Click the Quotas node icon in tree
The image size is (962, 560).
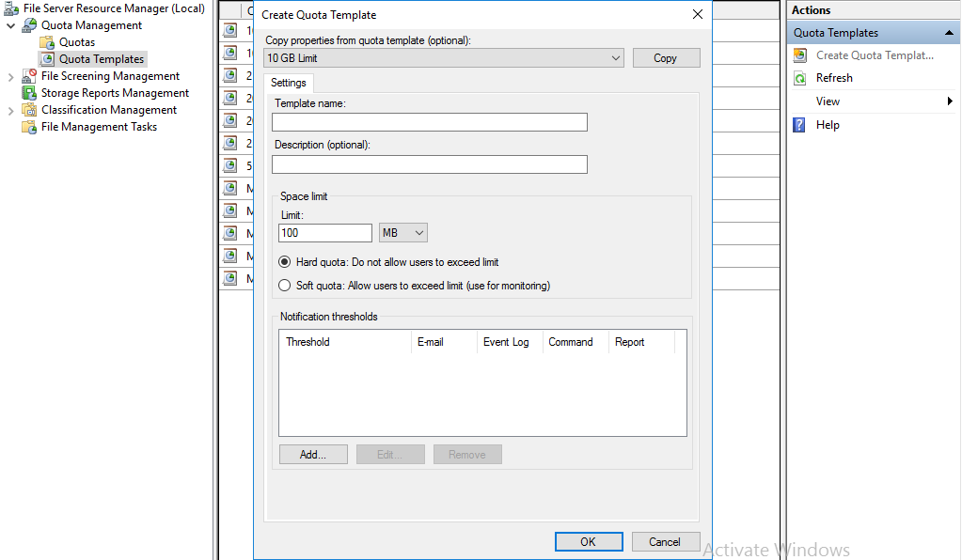pos(47,42)
